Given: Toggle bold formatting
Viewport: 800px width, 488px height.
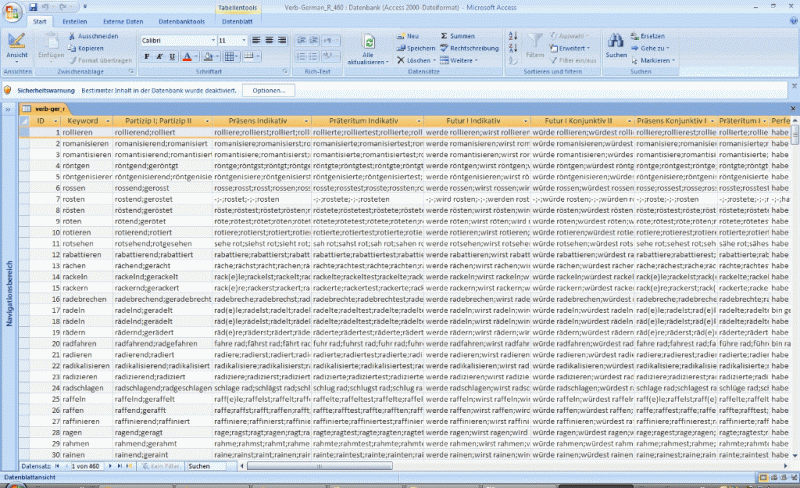Looking at the screenshot, I should (147, 57).
